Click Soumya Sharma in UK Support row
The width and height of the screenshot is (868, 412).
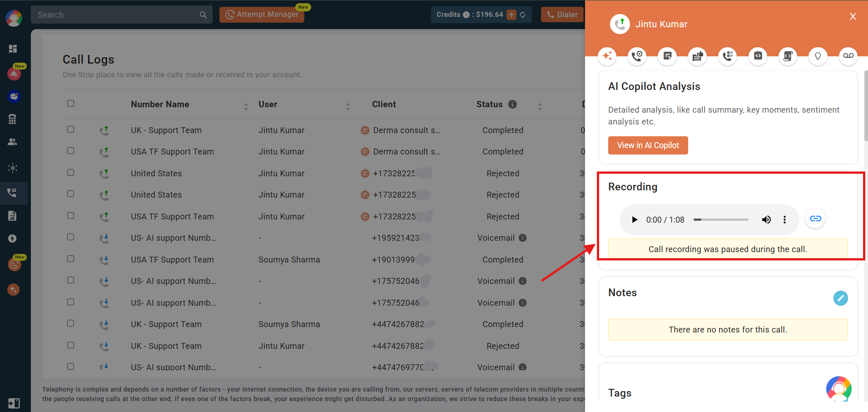coord(289,324)
